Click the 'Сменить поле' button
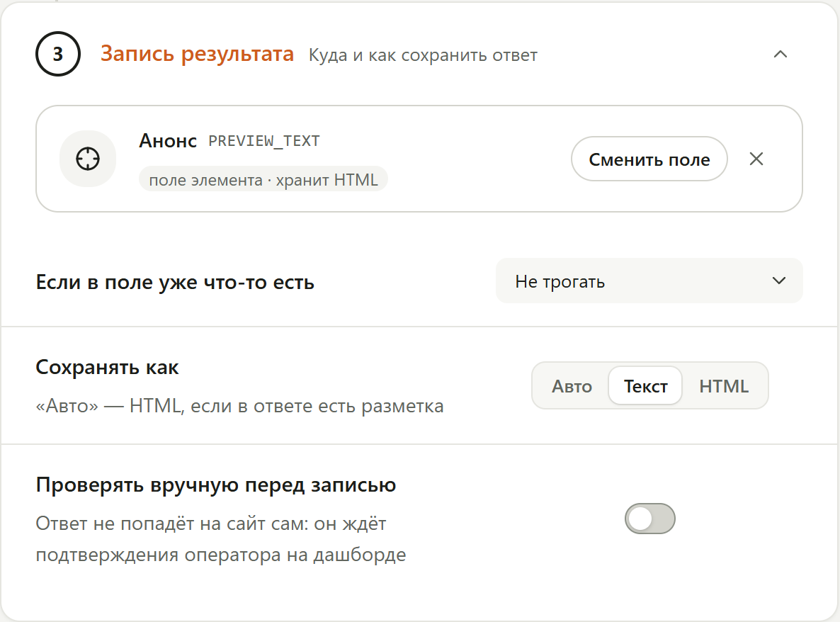Image resolution: width=840 pixels, height=622 pixels. (649, 159)
